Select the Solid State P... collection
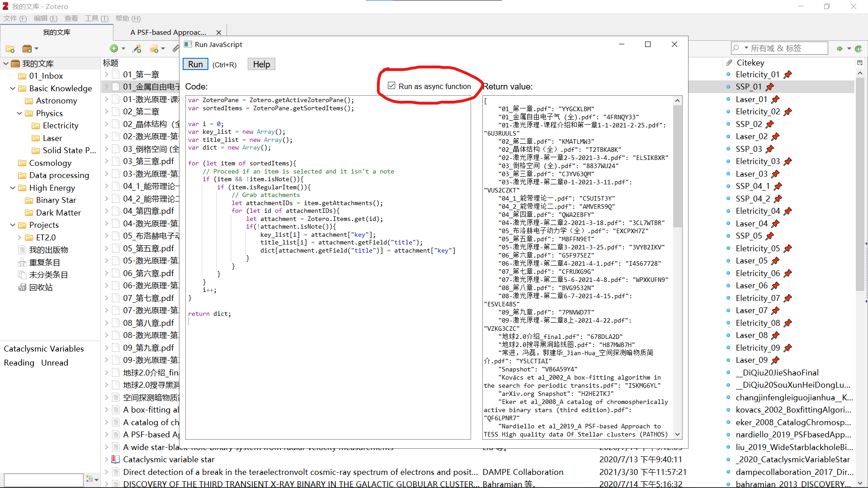This screenshot has height=488, width=868. click(69, 150)
